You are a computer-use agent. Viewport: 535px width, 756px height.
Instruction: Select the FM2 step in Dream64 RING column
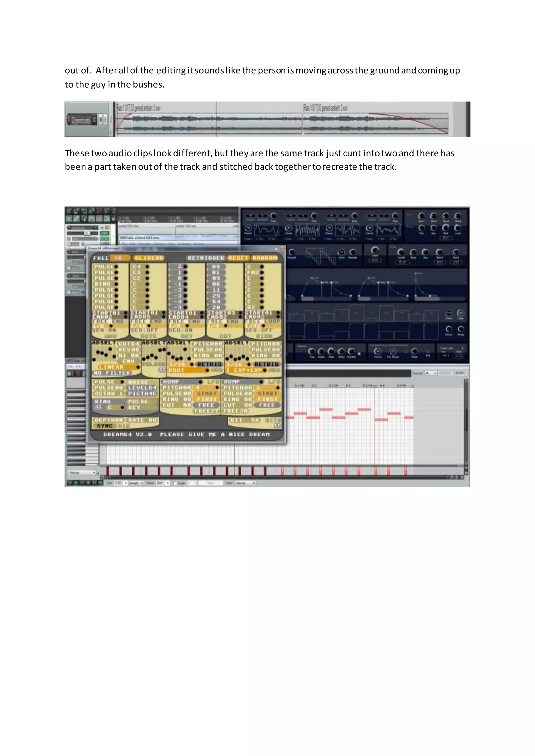point(255,272)
